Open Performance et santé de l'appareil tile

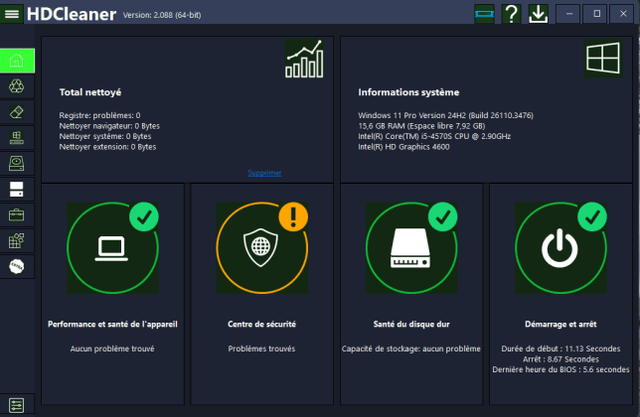tap(111, 247)
